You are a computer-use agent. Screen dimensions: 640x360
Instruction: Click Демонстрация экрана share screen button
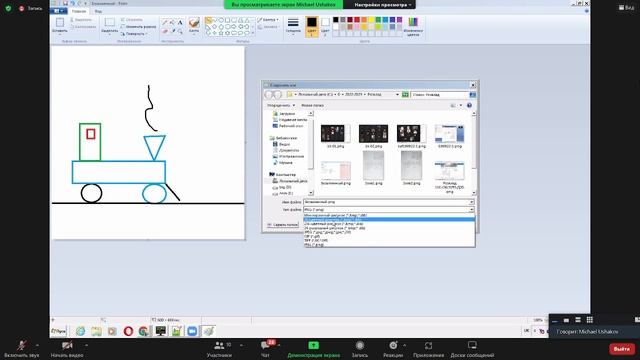pos(313,349)
